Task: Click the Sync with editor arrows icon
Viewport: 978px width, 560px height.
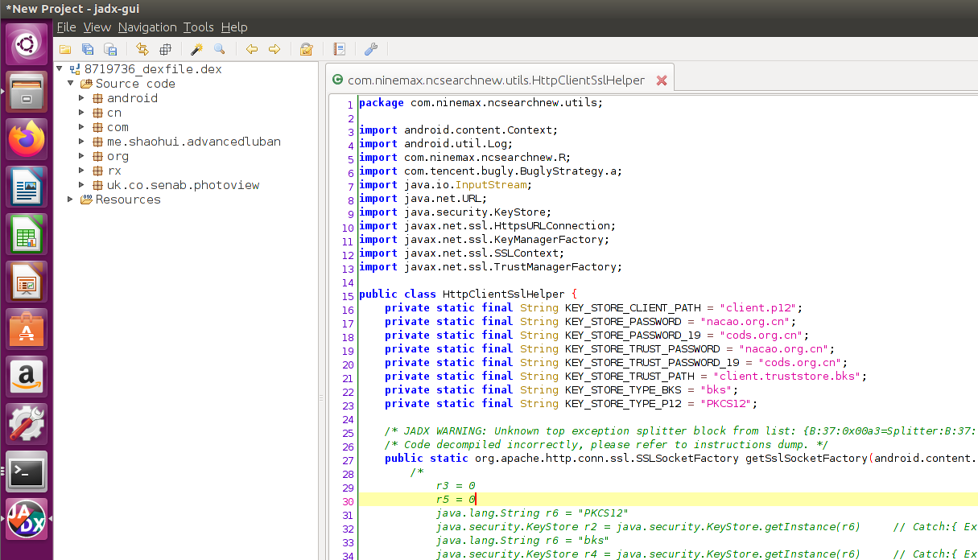Action: tap(142, 49)
